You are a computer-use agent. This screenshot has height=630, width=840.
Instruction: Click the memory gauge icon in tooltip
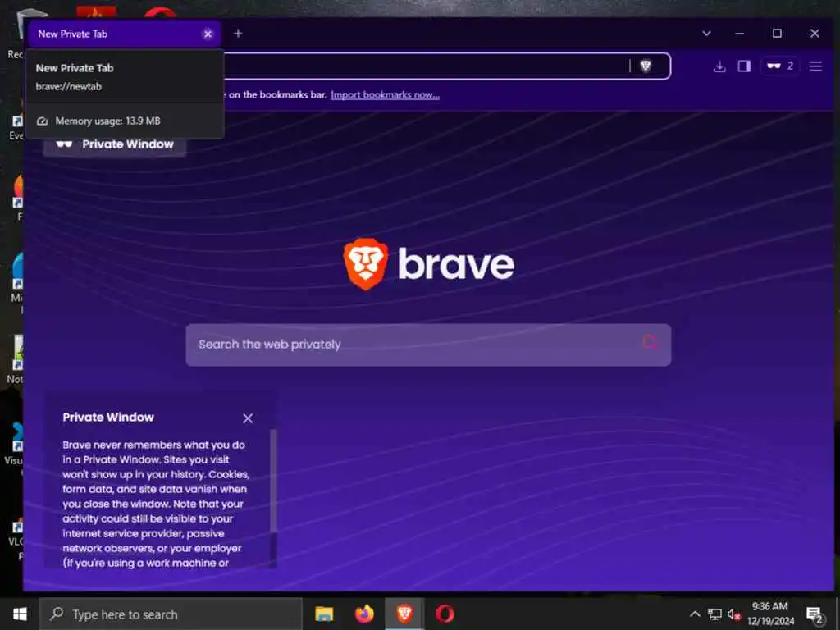[42, 121]
